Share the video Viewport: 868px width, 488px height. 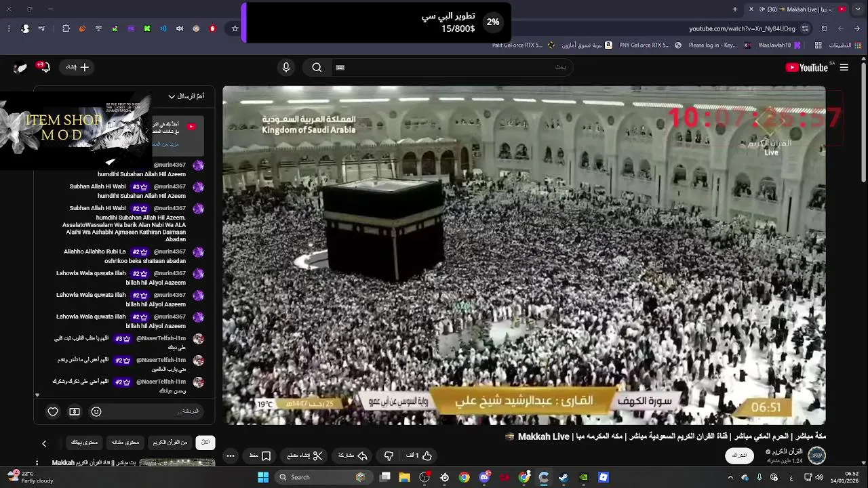[x=353, y=455]
